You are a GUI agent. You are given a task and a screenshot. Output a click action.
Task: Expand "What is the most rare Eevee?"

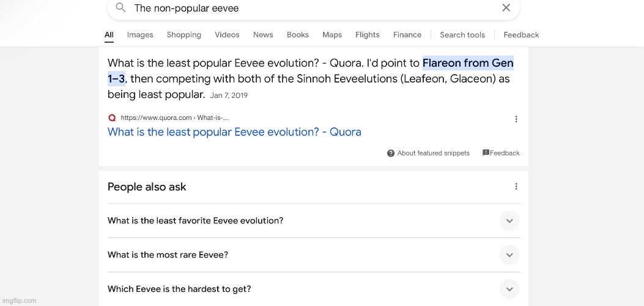pos(509,255)
